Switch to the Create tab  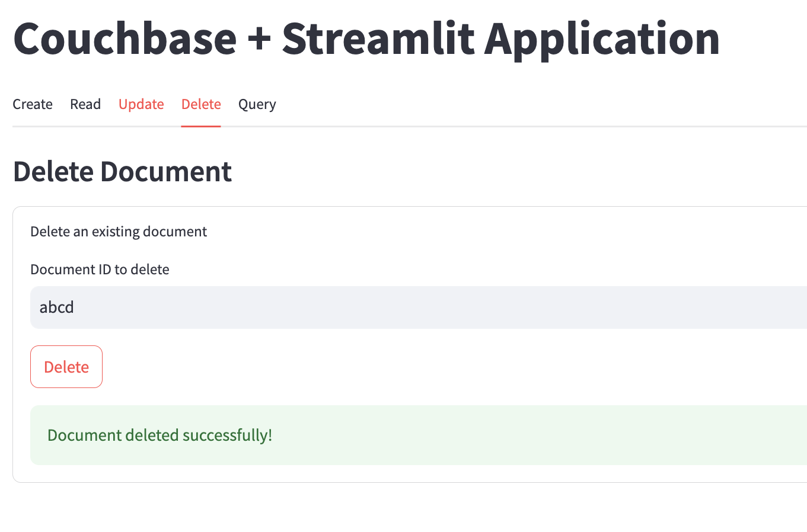coord(33,104)
